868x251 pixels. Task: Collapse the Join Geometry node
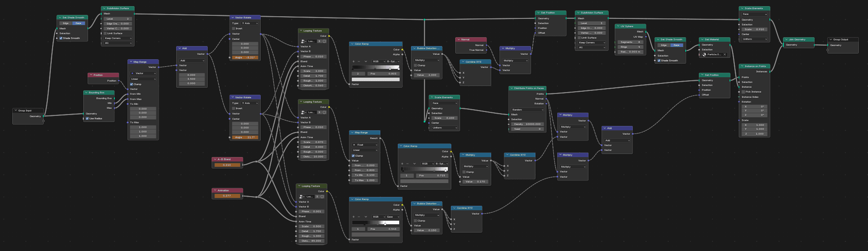pos(786,39)
